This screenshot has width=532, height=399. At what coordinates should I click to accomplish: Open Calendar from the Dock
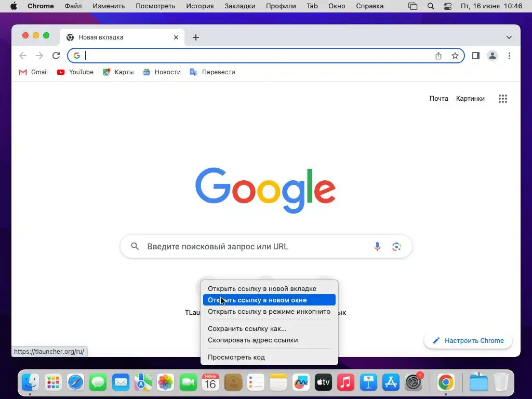(210, 382)
